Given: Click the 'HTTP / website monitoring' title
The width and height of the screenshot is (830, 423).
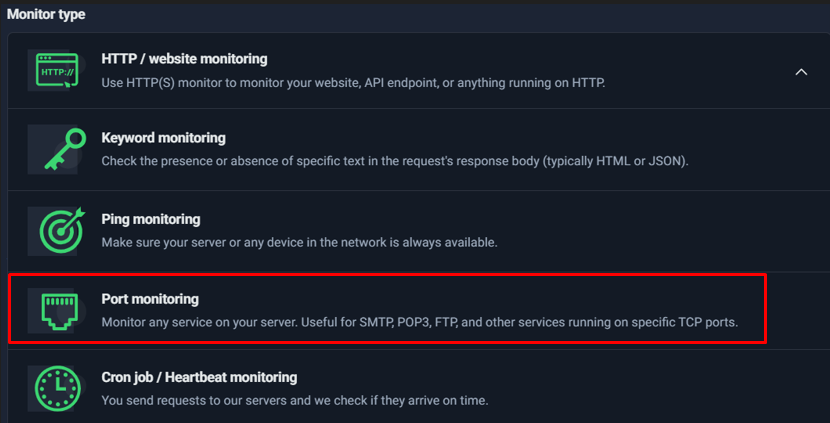Looking at the screenshot, I should point(184,59).
